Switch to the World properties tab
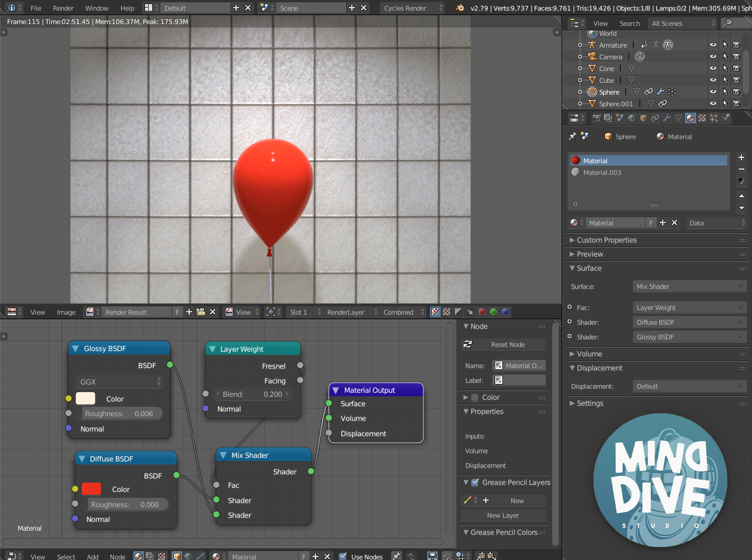The height and width of the screenshot is (560, 752). click(x=632, y=118)
